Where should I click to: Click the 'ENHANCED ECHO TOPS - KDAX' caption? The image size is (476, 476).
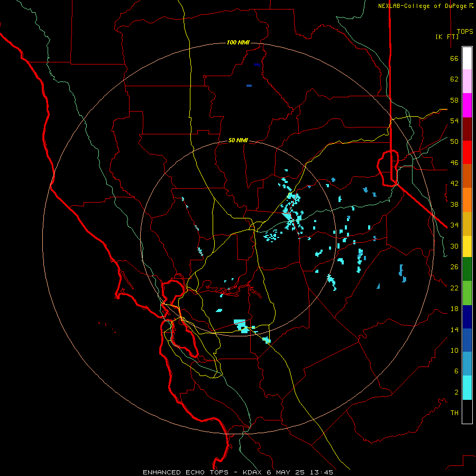(200, 472)
